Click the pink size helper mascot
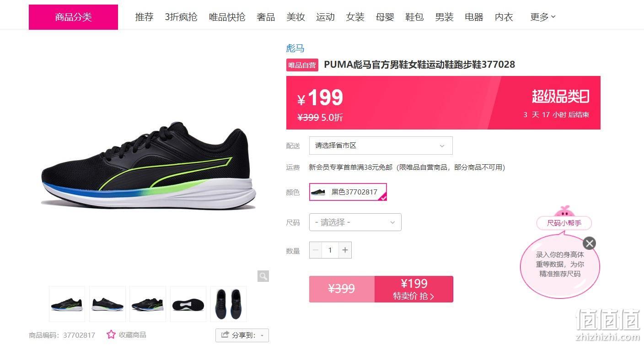Image resolution: width=644 pixels, height=345 pixels. tap(563, 212)
